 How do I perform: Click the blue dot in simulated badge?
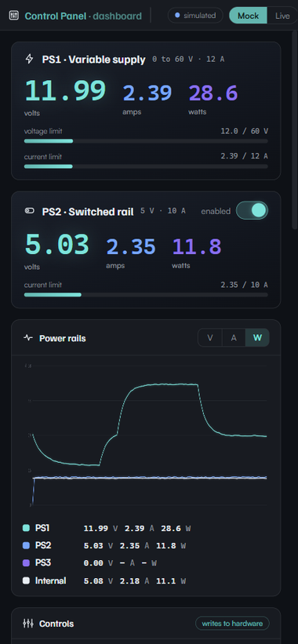(177, 16)
